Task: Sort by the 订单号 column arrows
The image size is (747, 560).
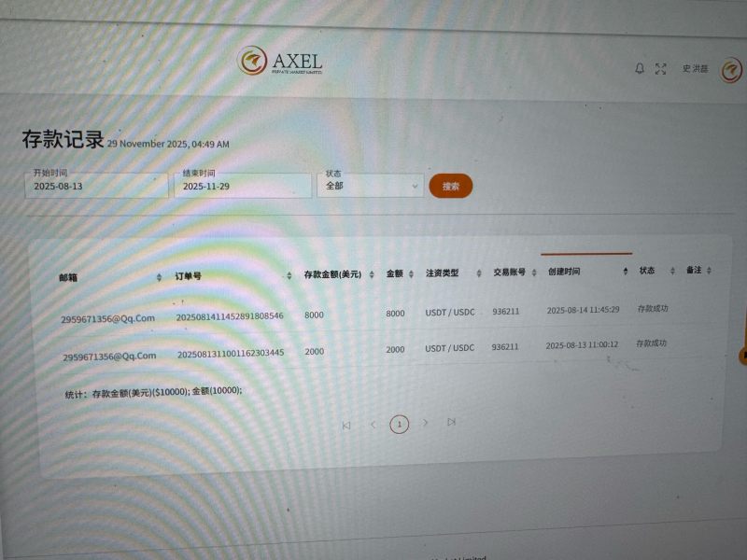Action: coord(289,275)
